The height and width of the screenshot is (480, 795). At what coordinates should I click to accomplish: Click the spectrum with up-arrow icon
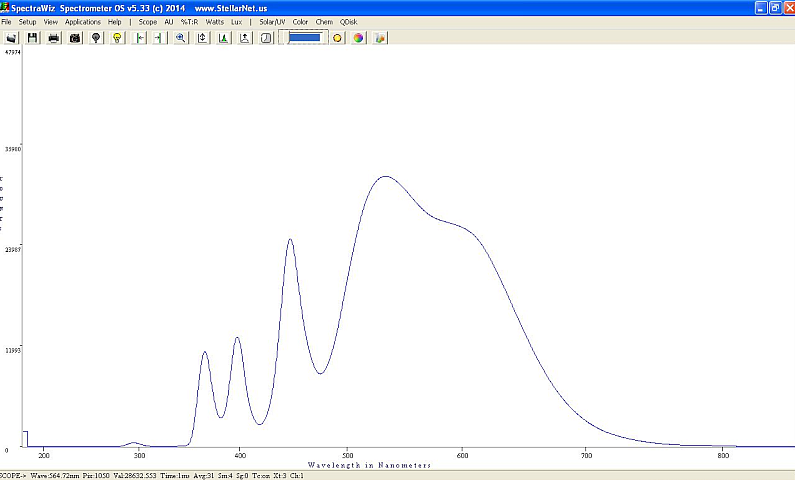coord(245,38)
